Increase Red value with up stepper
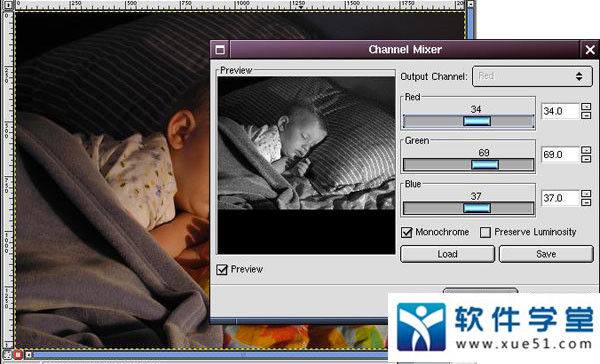The height and width of the screenshot is (364, 600). click(586, 107)
